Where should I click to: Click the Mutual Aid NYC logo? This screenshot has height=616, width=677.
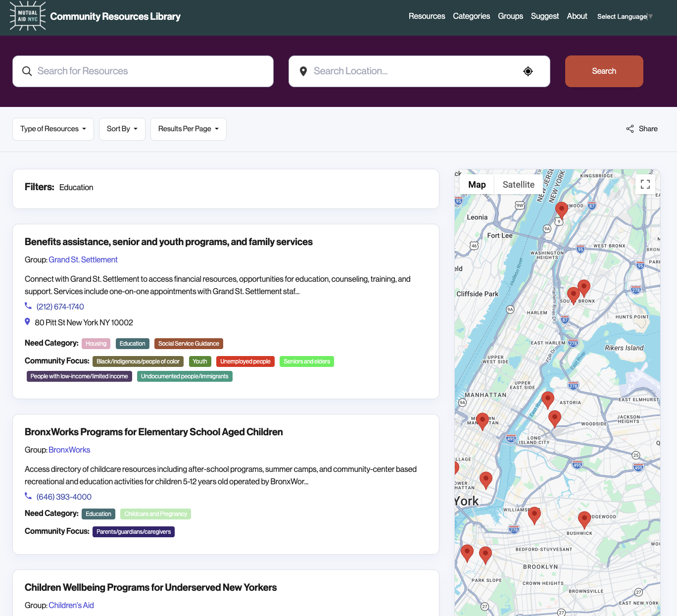(x=28, y=16)
